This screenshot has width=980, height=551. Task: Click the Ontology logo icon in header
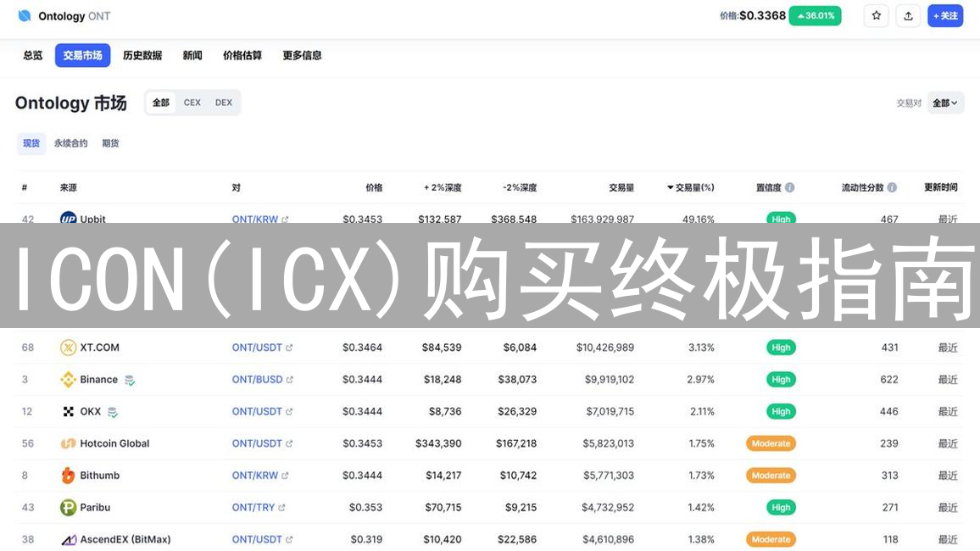[25, 15]
